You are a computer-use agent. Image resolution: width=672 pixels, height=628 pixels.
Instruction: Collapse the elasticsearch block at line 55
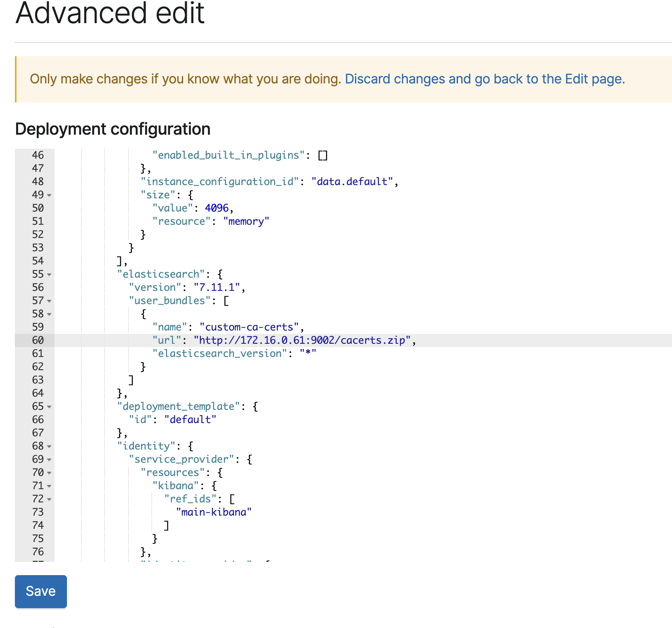(49, 274)
